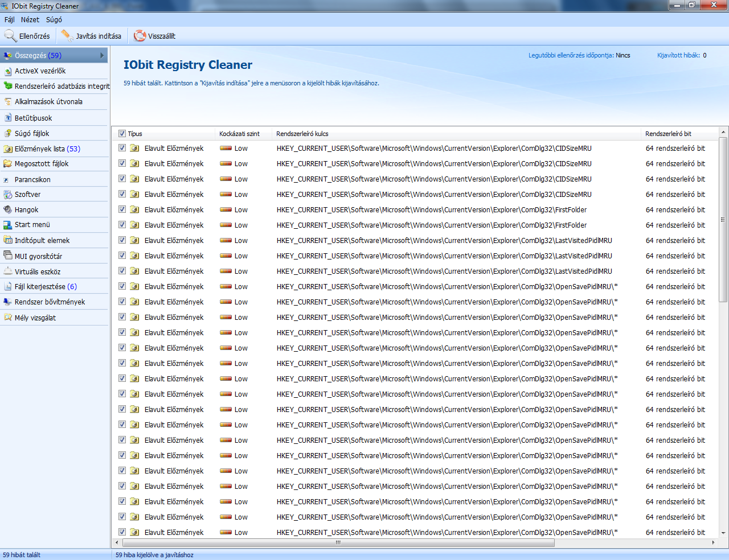
Task: Select Fájl kiterjesztése (6) category
Action: pyautogui.click(x=54, y=286)
